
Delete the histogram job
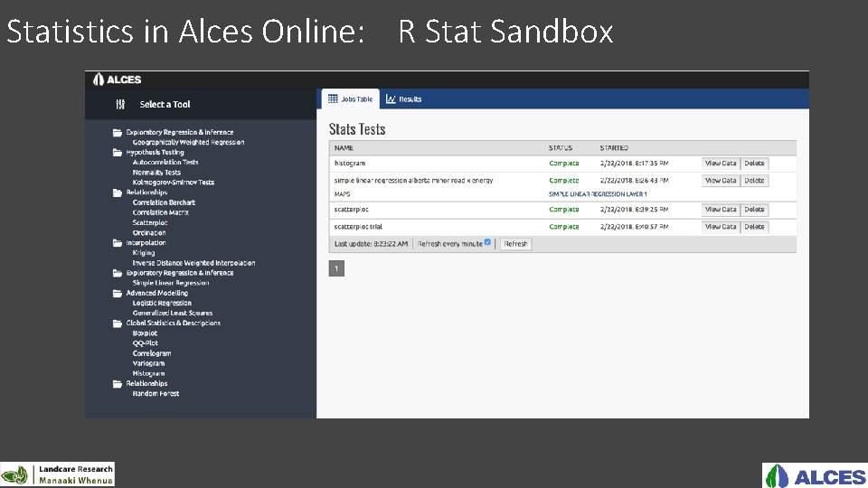click(x=754, y=164)
